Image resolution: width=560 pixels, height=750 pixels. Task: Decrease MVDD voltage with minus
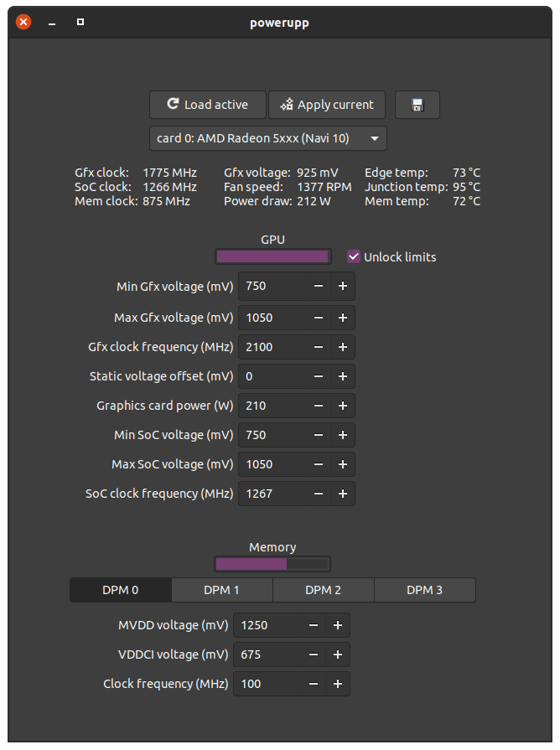(x=314, y=625)
